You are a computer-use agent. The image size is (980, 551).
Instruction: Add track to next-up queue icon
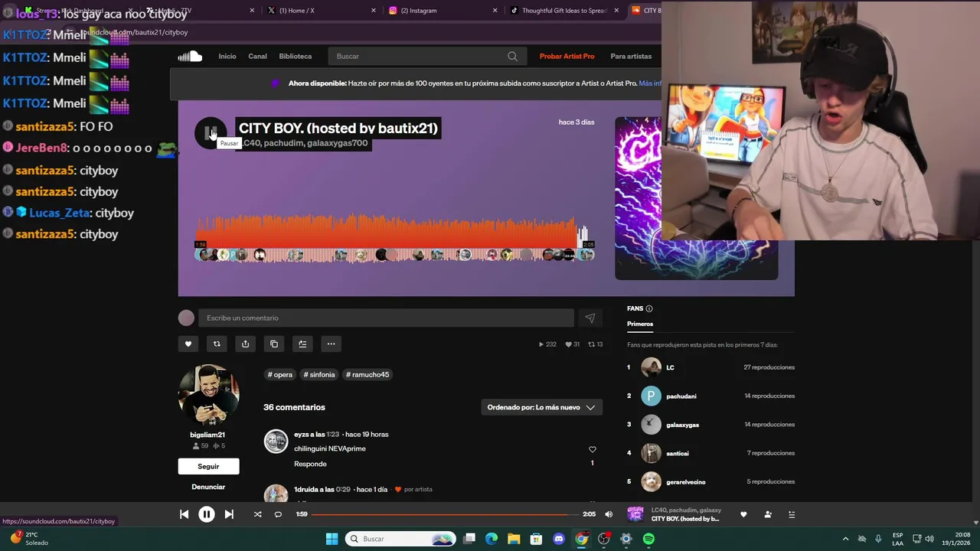coord(302,344)
